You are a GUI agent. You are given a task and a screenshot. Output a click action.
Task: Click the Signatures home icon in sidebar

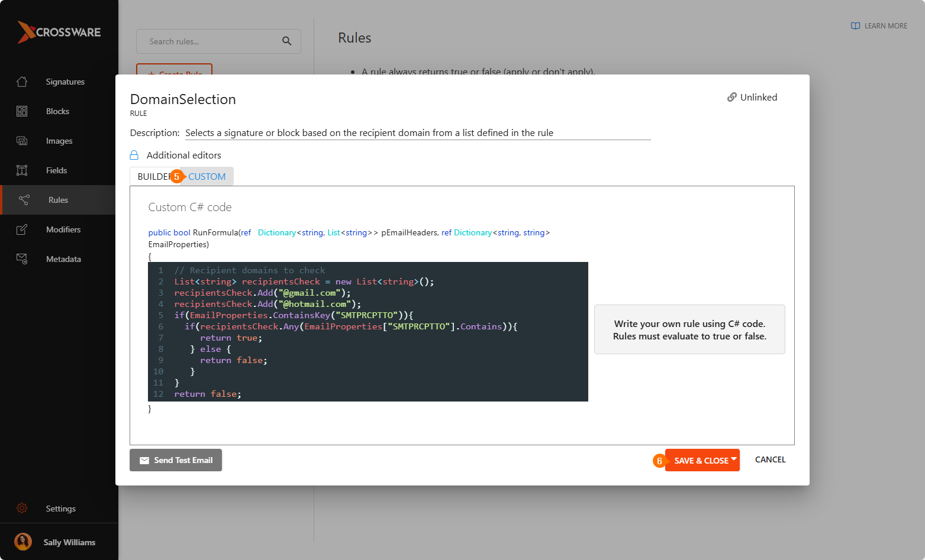pyautogui.click(x=22, y=82)
